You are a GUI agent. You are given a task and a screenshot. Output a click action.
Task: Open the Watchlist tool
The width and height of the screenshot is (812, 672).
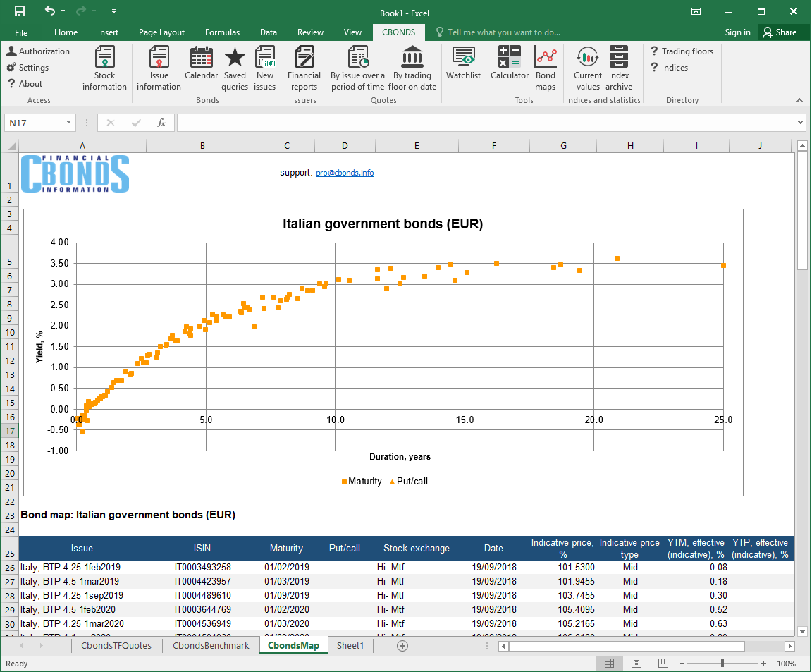click(x=464, y=63)
